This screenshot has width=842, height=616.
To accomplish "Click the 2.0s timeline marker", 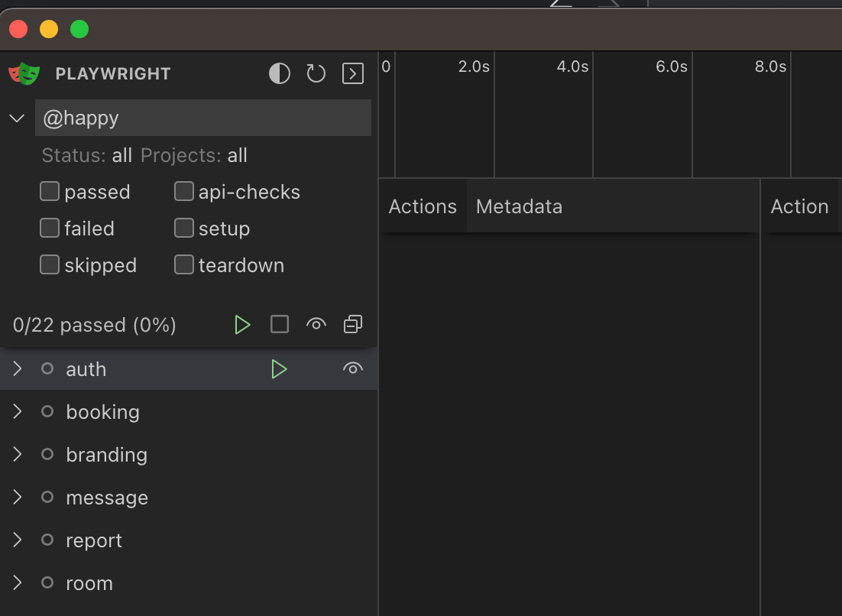I will (x=474, y=66).
